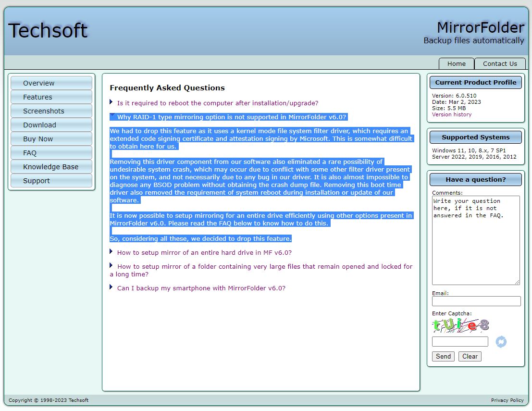This screenshot has height=411, width=532.
Task: Expand the entire hard drive mirror FAQ
Action: tap(204, 252)
